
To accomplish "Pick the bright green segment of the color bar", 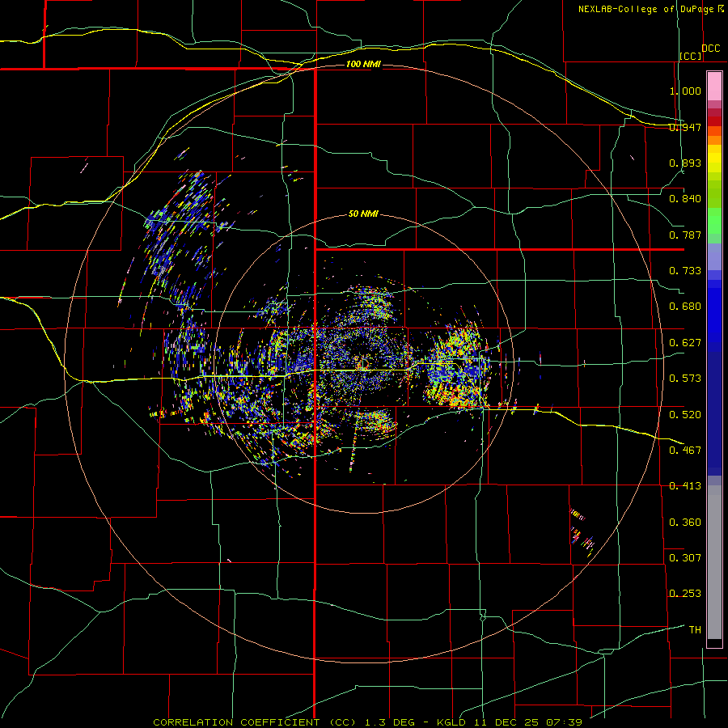I will (714, 221).
